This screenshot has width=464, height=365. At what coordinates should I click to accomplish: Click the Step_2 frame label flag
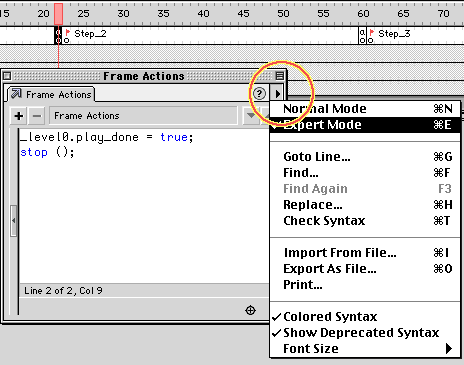pyautogui.click(x=68, y=33)
